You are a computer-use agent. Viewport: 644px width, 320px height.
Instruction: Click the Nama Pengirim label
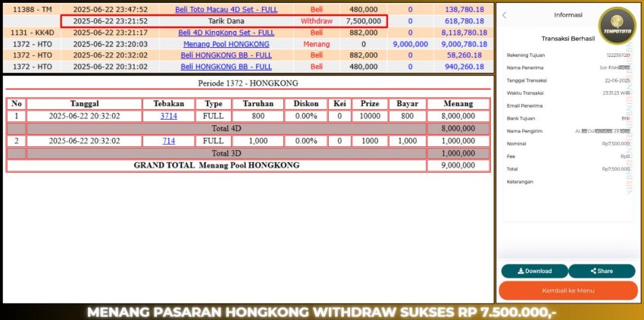pos(524,131)
